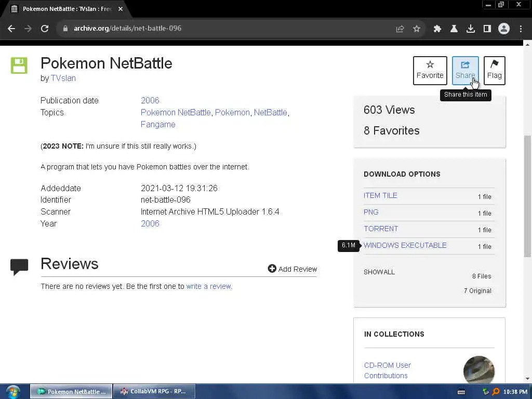Open the Windows Start orb
The height and width of the screenshot is (399, 532).
point(13,392)
